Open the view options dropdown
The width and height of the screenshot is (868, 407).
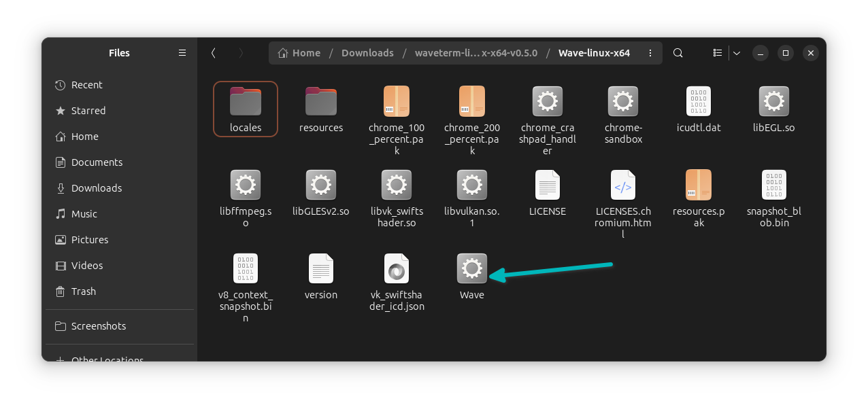[737, 52]
